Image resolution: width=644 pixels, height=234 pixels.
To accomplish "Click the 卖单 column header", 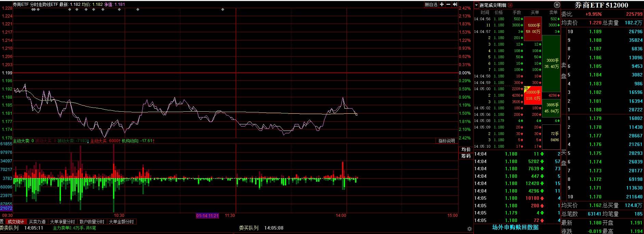I will [553, 12].
